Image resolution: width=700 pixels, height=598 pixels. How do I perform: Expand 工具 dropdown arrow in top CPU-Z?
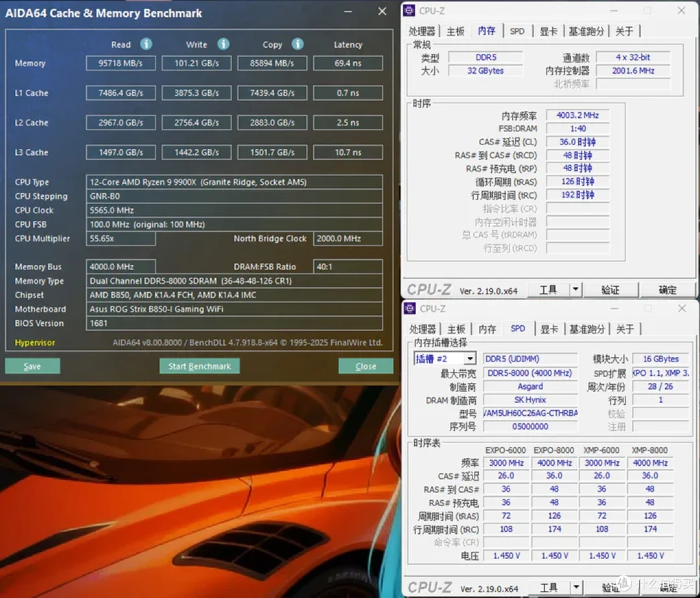click(576, 290)
